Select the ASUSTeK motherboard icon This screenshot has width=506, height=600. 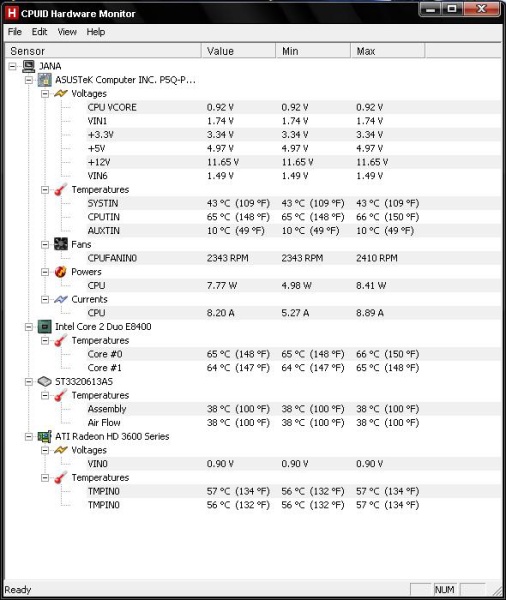click(x=45, y=80)
